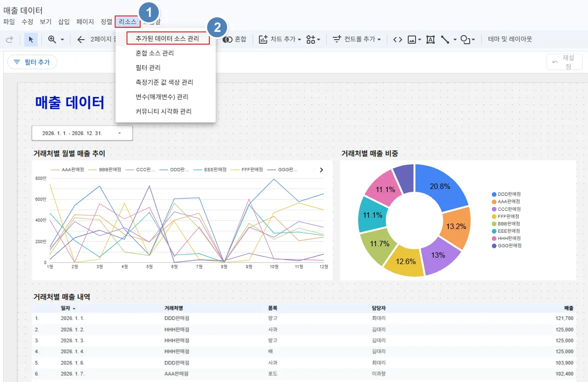Choose 측정기준 값 색상 관리
588x382 pixels.
pos(164,82)
